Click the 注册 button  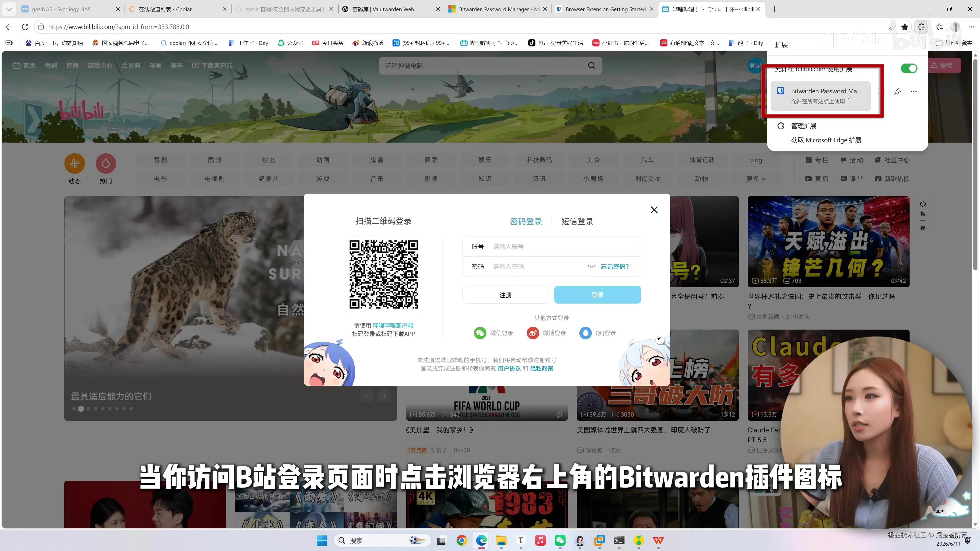coord(505,295)
